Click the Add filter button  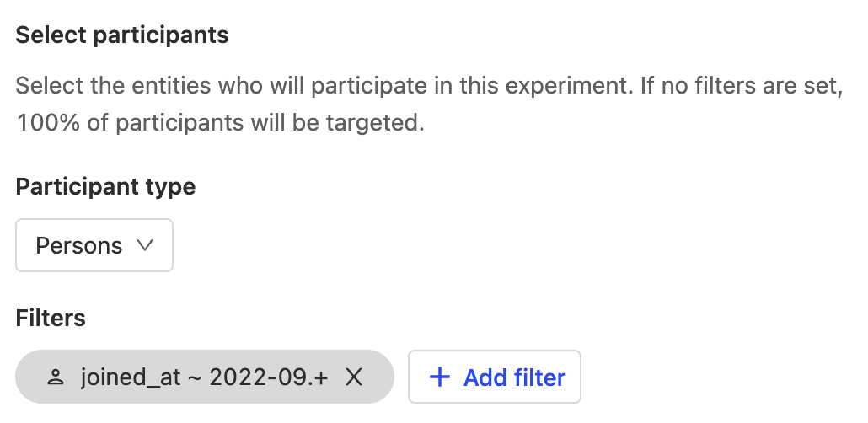(x=495, y=377)
